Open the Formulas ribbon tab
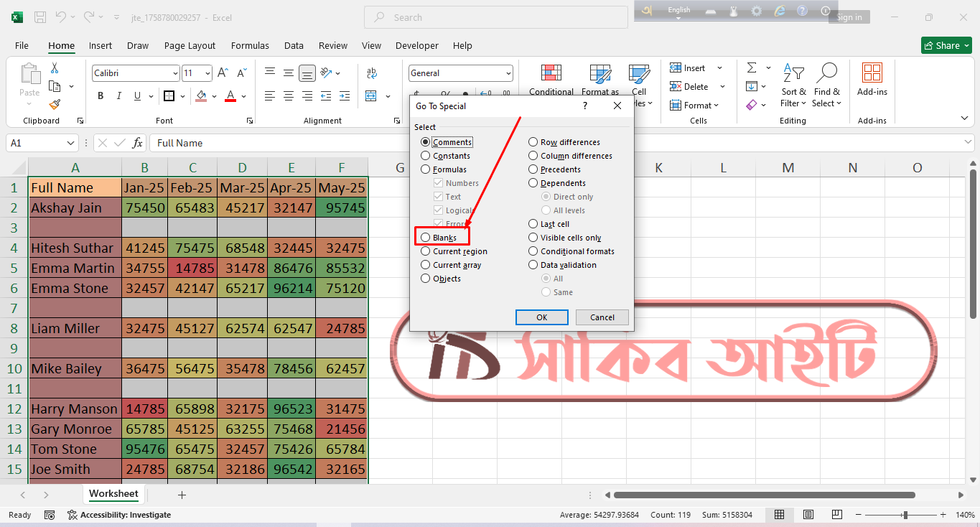980x527 pixels. [250, 45]
